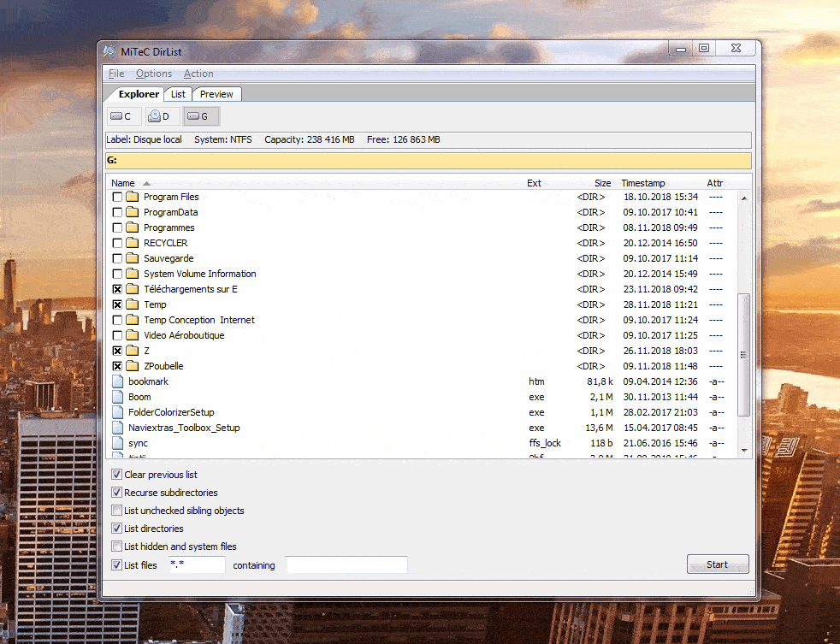Screen dimensions: 840x644
Task: Click the Z folder icon
Action: 133,351
